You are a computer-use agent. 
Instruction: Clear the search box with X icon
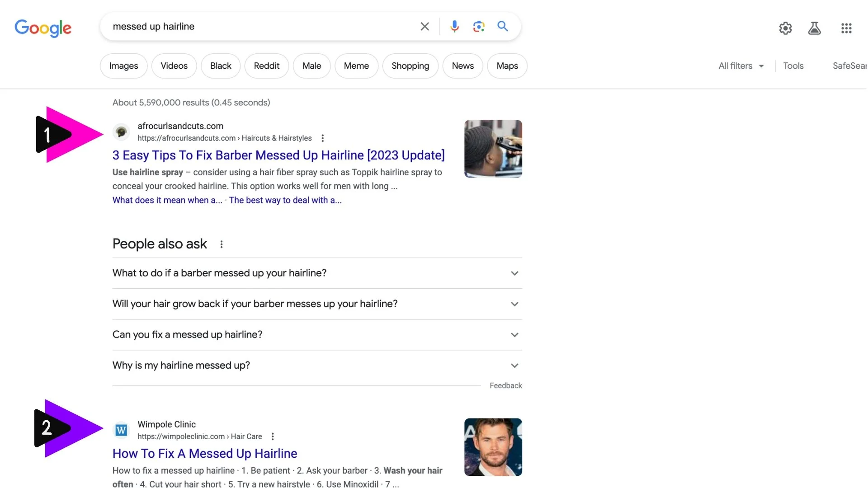click(425, 27)
